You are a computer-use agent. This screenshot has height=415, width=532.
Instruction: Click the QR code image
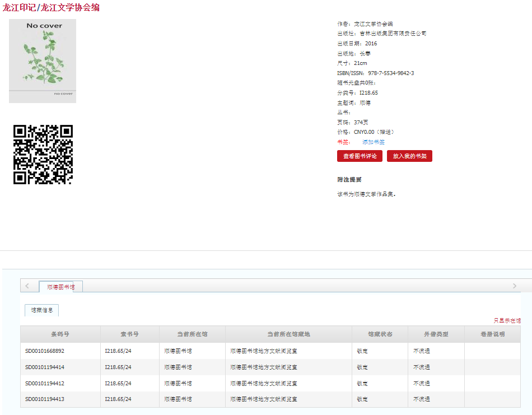coord(43,155)
